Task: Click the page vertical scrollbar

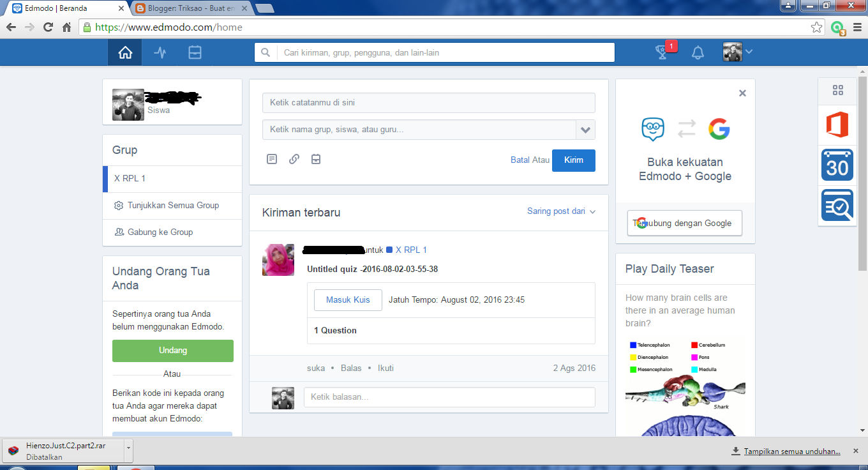Action: click(x=862, y=172)
